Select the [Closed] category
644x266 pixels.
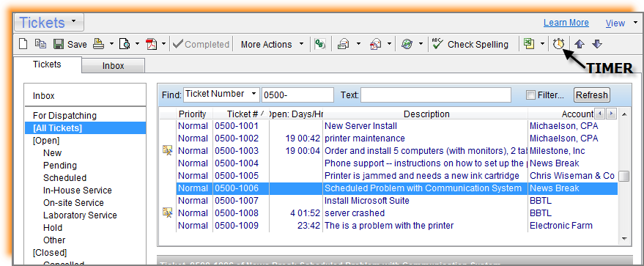[50, 253]
